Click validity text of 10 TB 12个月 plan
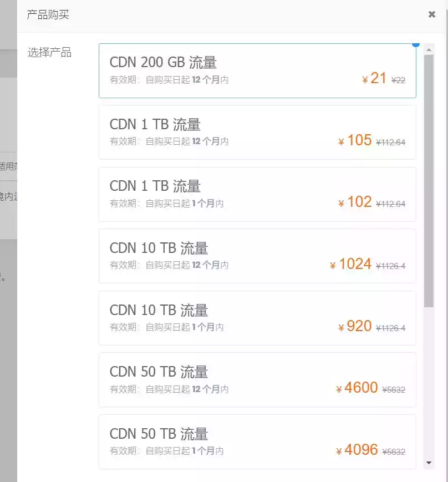 (x=169, y=265)
